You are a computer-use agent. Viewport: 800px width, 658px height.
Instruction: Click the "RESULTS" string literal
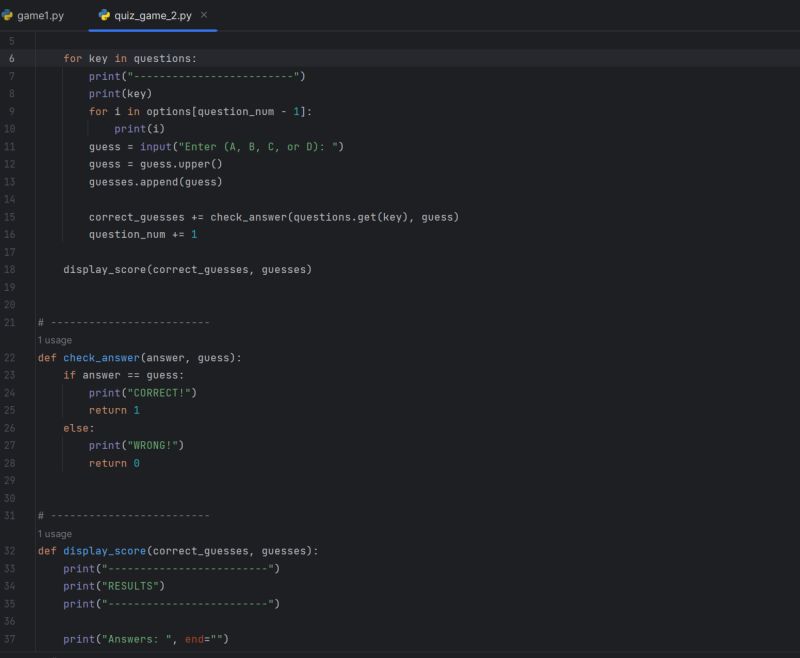click(133, 586)
